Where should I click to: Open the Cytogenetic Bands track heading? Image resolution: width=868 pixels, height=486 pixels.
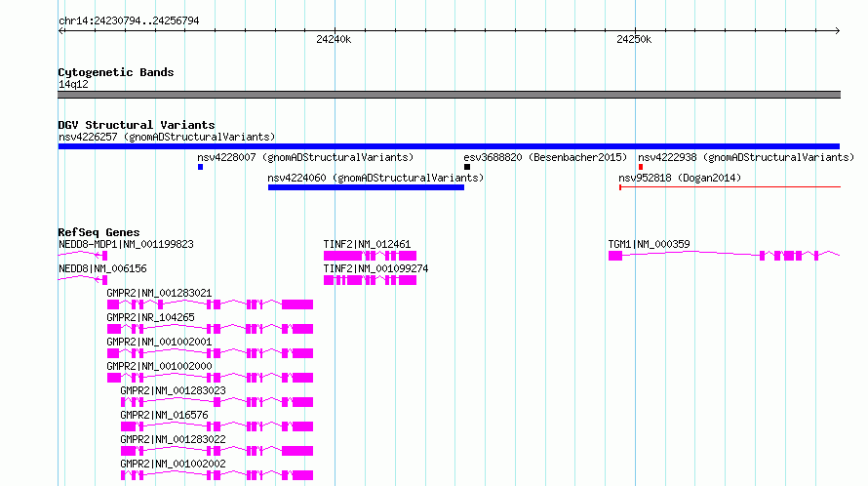[116, 72]
